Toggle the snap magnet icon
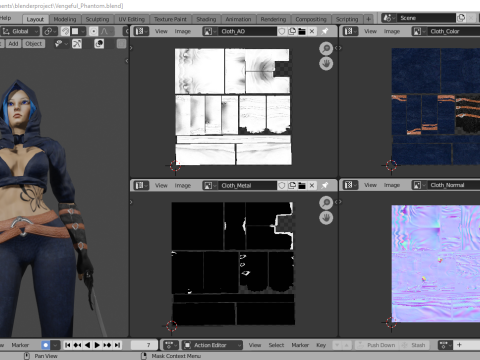Screen dimensions: 480x360 65,31
